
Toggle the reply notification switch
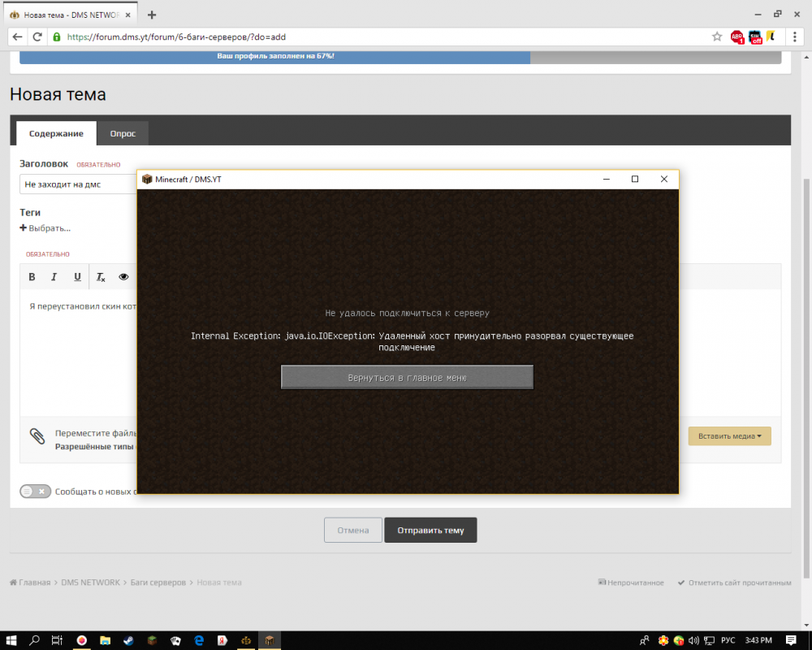coord(35,492)
